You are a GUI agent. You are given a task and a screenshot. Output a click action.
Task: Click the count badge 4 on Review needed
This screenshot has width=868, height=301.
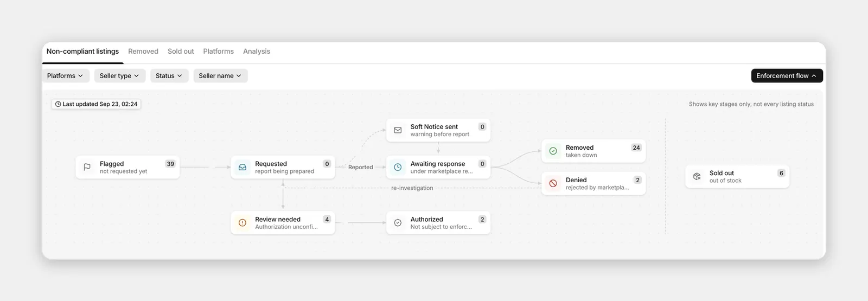click(327, 220)
